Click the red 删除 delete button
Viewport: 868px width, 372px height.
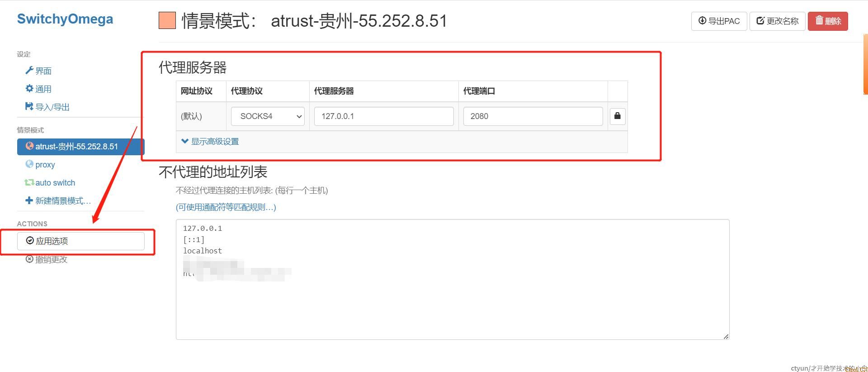click(x=828, y=21)
